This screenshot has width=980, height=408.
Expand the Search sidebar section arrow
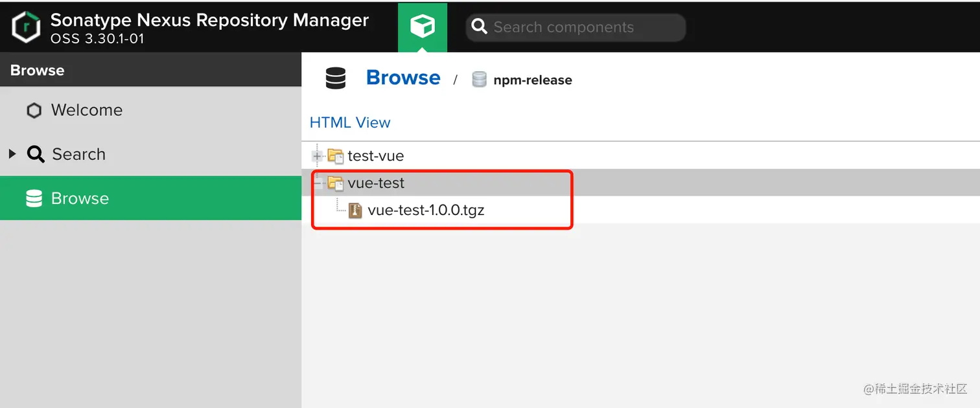point(12,154)
